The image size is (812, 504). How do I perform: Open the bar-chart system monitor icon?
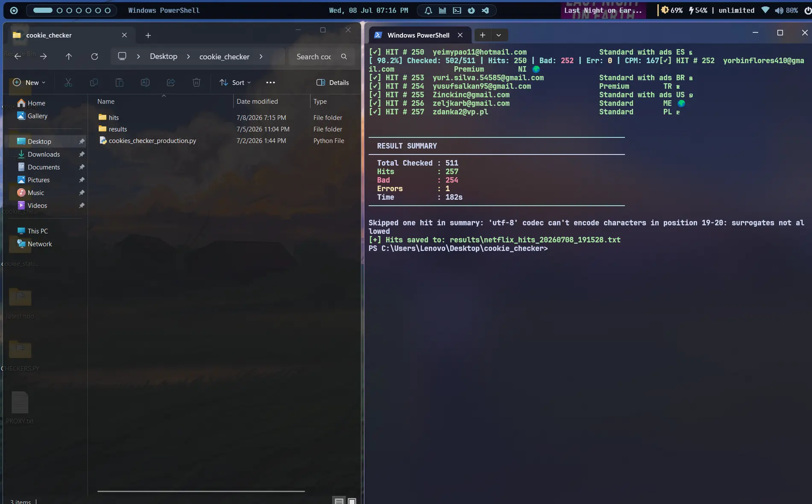tap(443, 10)
